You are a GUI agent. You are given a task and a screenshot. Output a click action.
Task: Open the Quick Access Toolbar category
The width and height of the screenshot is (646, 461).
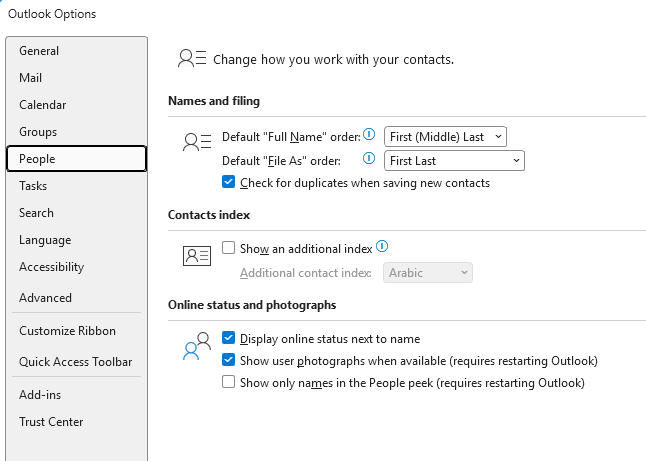tap(77, 362)
